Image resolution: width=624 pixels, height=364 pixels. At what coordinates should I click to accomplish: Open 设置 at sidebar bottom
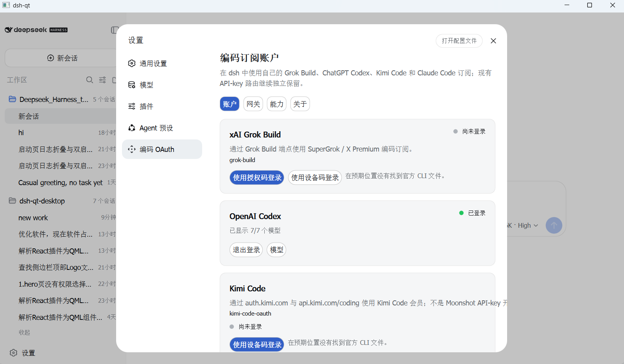coord(23,353)
